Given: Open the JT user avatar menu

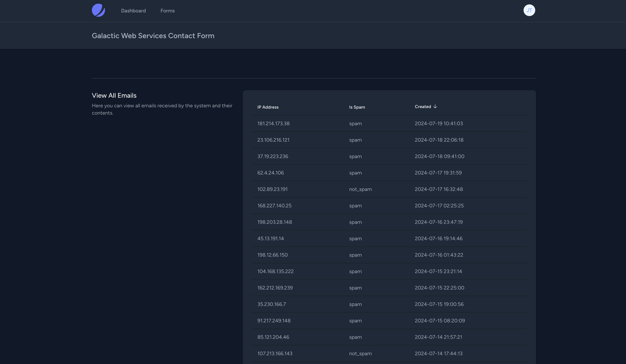Looking at the screenshot, I should (x=529, y=10).
